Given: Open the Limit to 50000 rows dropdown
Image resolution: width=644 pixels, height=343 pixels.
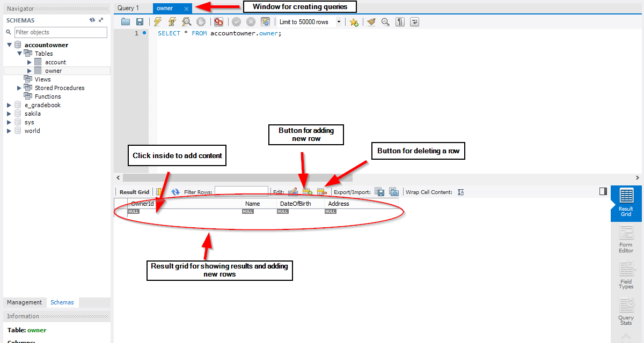Looking at the screenshot, I should tap(339, 22).
